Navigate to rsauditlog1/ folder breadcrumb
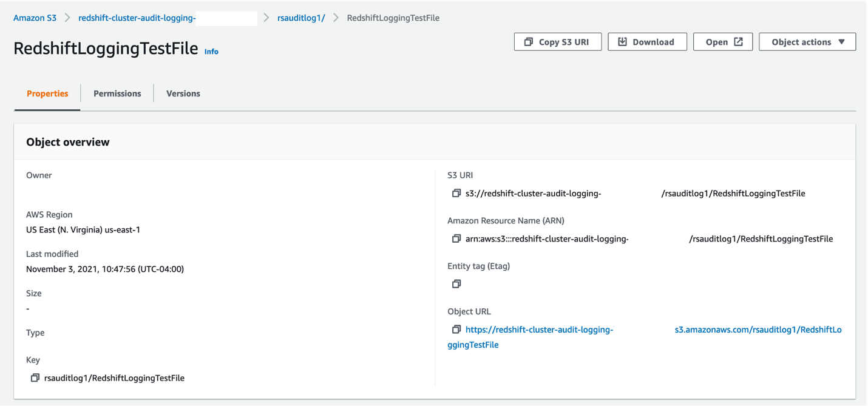The width and height of the screenshot is (868, 406). (301, 18)
